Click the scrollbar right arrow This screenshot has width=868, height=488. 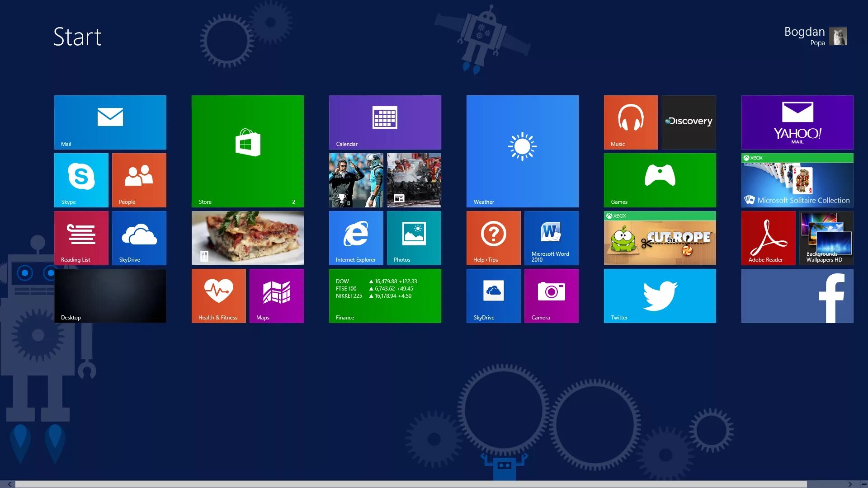pyautogui.click(x=850, y=484)
